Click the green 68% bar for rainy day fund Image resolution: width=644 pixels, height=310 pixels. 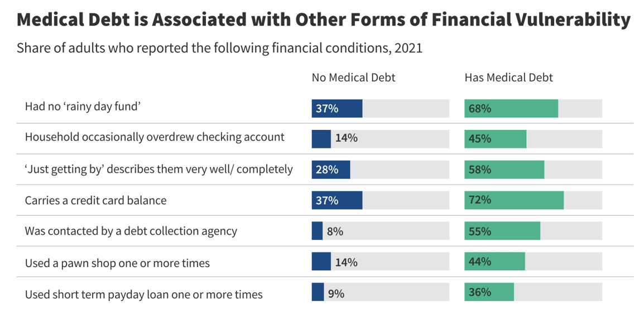pyautogui.click(x=511, y=109)
